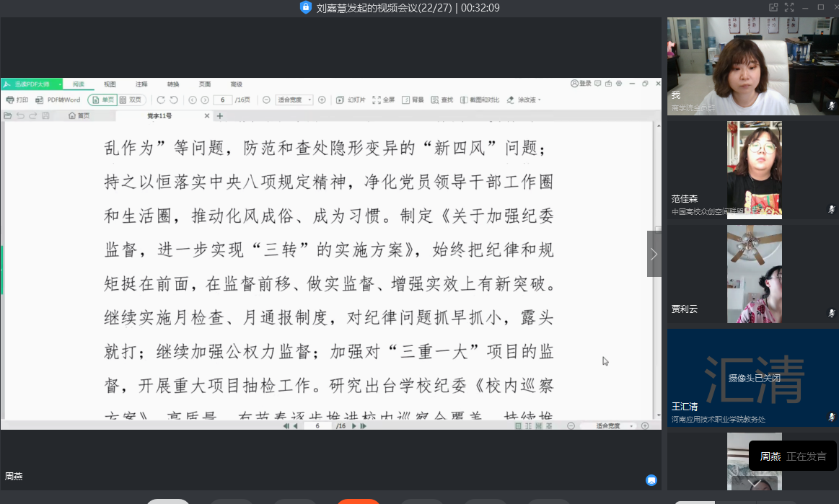Go to 首页 home tab
This screenshot has width=839, height=504.
tap(79, 116)
